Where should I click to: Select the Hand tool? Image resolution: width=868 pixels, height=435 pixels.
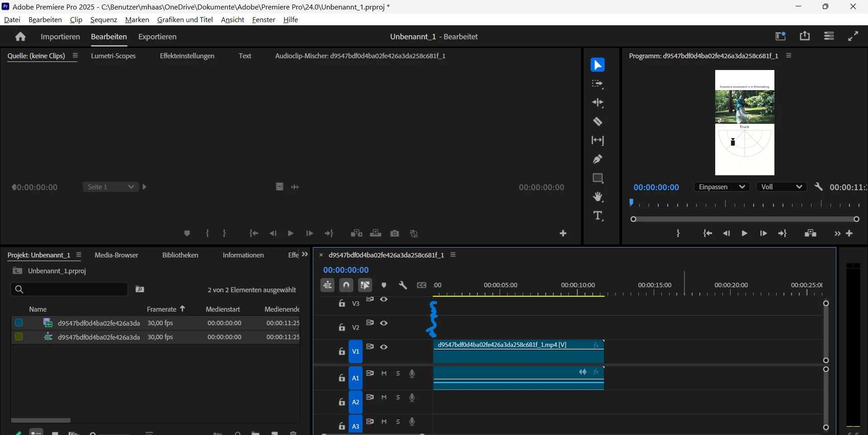[598, 197]
